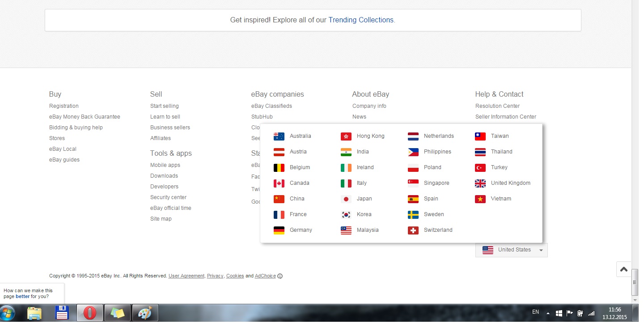Choose Switzerland country name from list

coord(438,230)
